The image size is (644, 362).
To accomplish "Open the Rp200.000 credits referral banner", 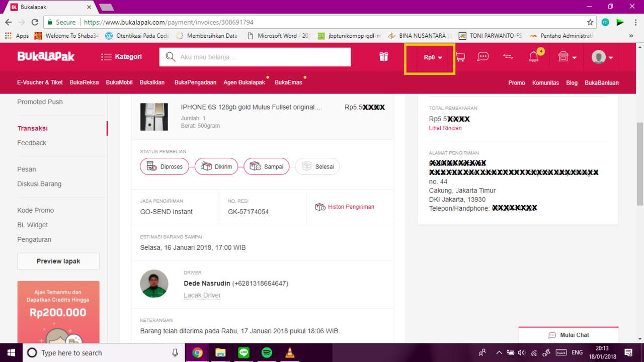I will pos(58,312).
